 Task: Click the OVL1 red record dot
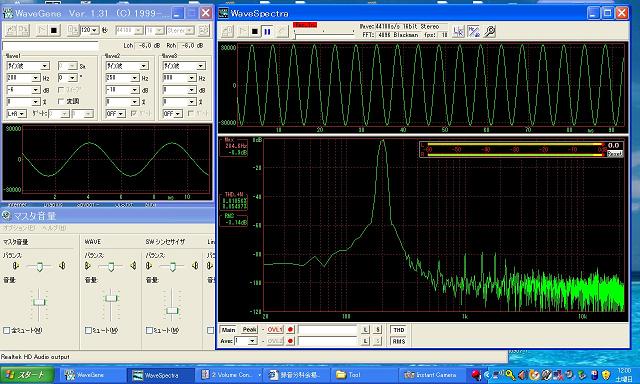(x=290, y=330)
